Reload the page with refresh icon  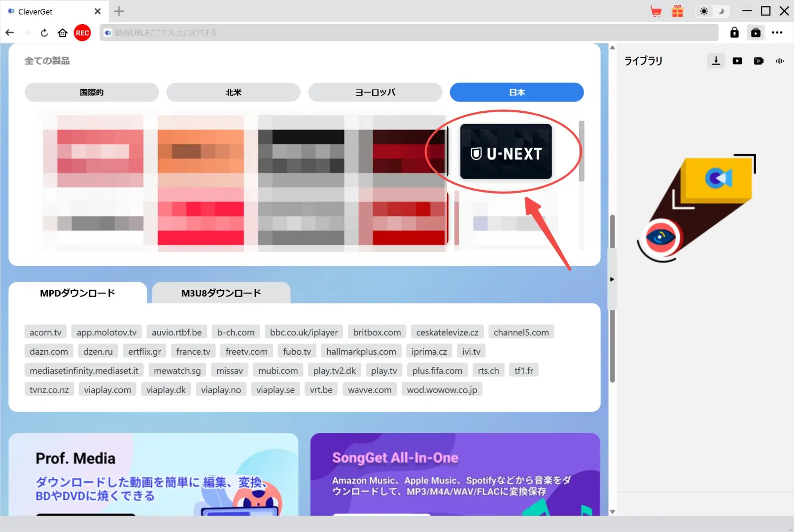[44, 33]
